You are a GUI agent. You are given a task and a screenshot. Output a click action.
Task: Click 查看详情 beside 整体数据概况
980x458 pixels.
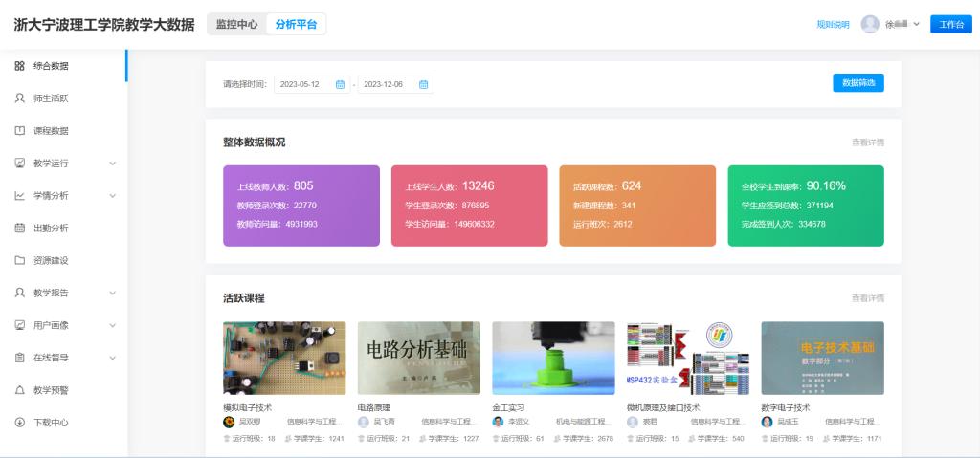(867, 142)
